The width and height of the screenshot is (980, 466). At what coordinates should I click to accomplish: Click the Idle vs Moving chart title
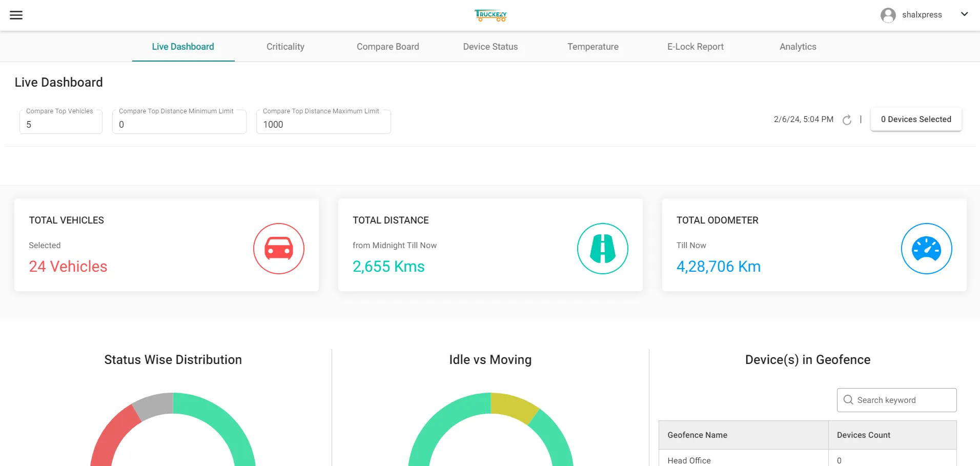click(x=491, y=360)
